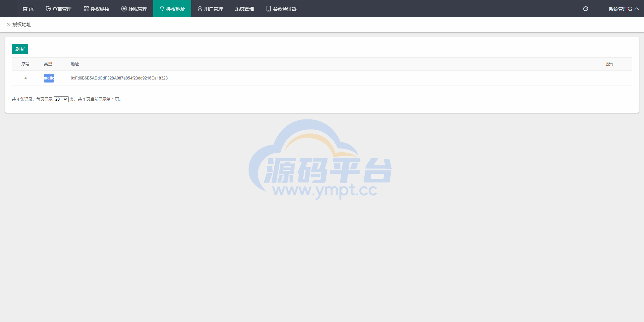Open the 系统管理 menu item
The width and height of the screenshot is (644, 322).
coord(245,9)
